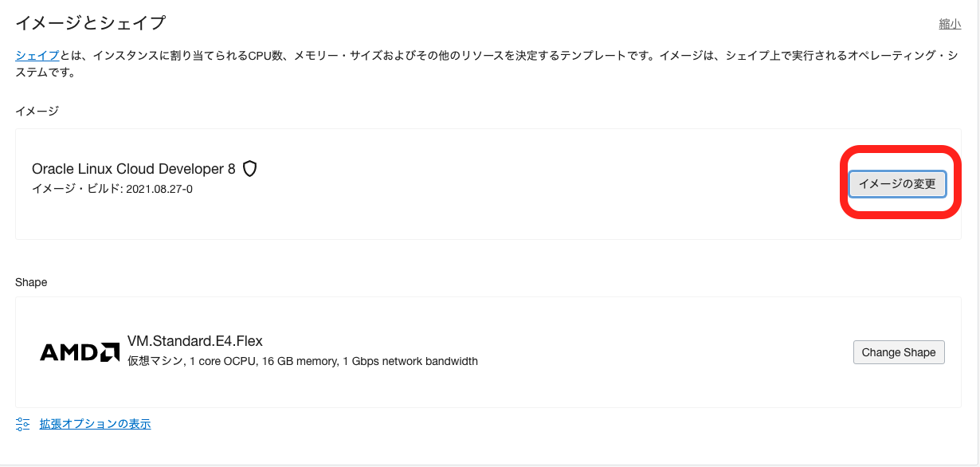Click the sliders icon for advanced options
Screen dimensions: 980x467
point(23,424)
